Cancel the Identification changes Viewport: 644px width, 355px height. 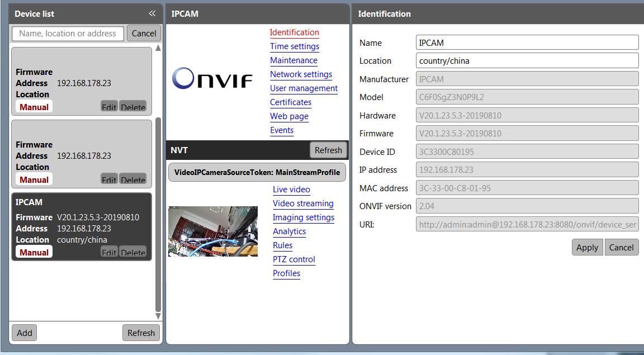(621, 248)
